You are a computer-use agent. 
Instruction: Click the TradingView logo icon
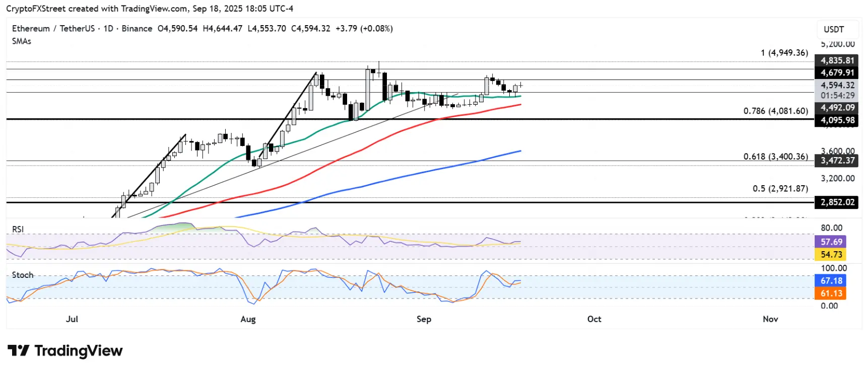click(x=18, y=350)
